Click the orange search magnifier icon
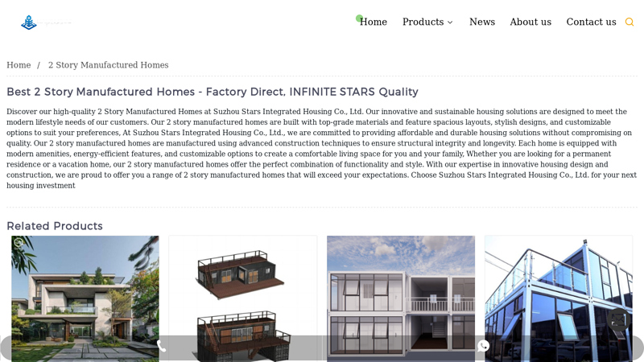This screenshot has width=644, height=362. [x=630, y=23]
